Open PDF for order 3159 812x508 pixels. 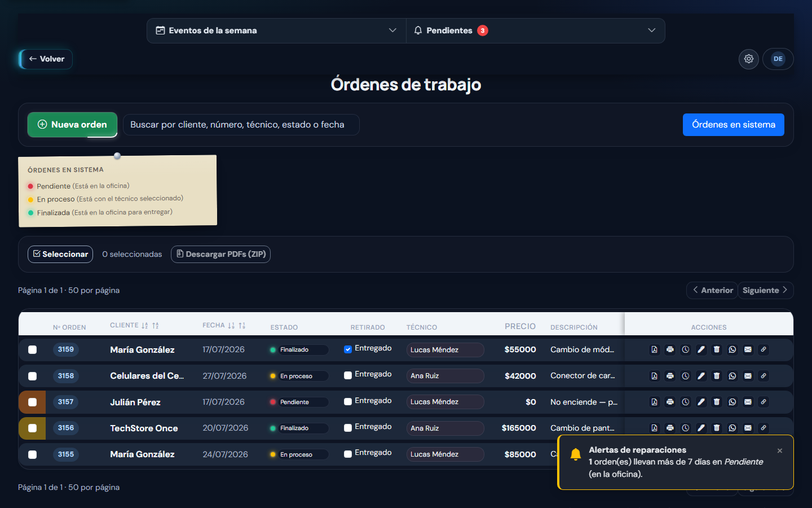click(x=654, y=349)
